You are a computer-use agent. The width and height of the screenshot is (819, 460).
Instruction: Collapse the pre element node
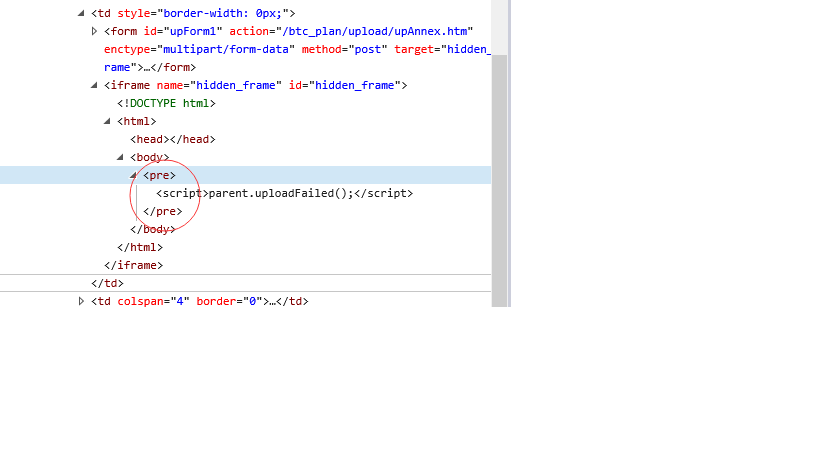[x=133, y=175]
